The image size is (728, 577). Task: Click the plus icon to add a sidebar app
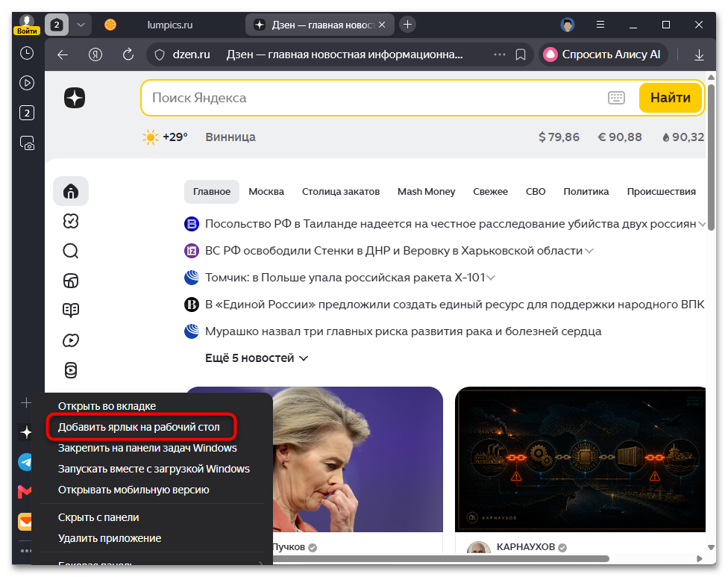click(26, 402)
